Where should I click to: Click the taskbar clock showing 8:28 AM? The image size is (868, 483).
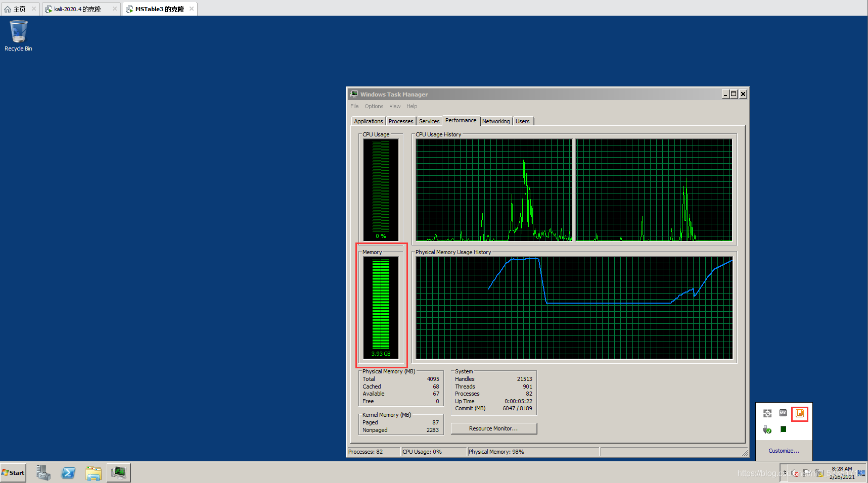pyautogui.click(x=842, y=473)
